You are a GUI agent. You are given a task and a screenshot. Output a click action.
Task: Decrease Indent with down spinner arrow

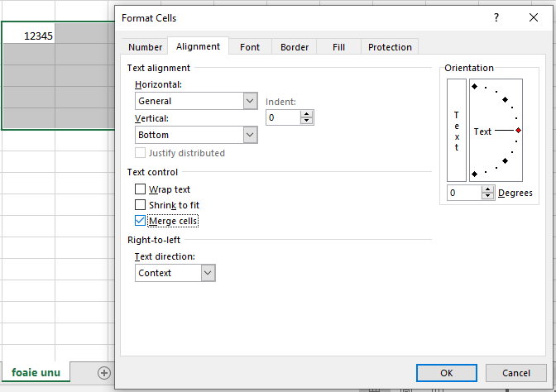307,122
